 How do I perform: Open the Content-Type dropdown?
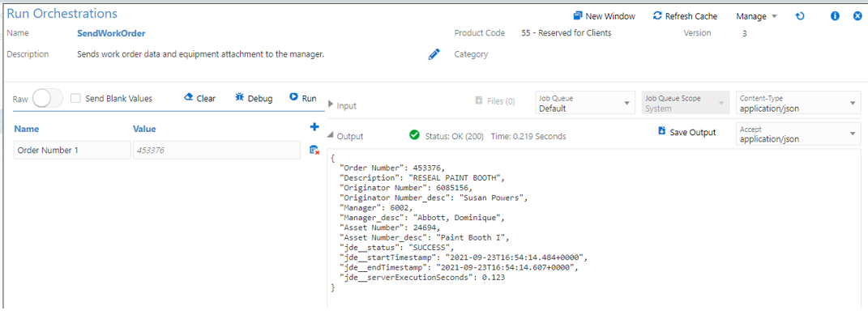coord(798,103)
